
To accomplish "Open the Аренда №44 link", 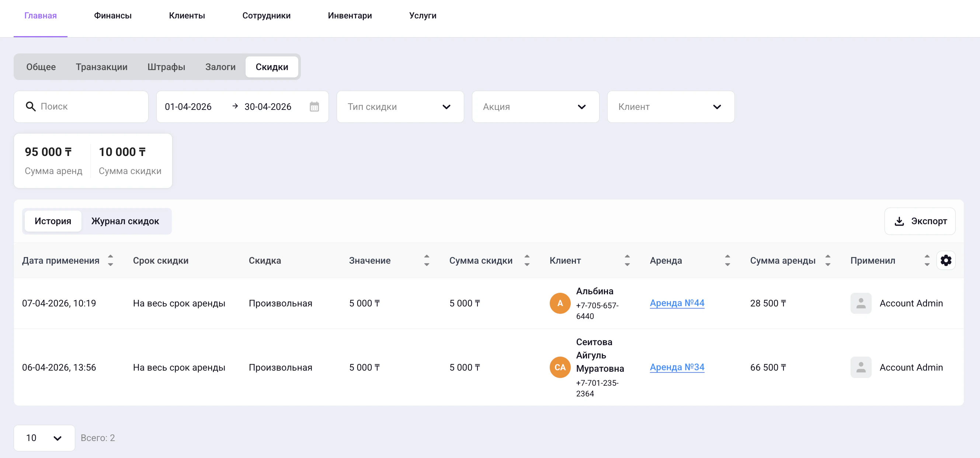I will click(x=677, y=303).
